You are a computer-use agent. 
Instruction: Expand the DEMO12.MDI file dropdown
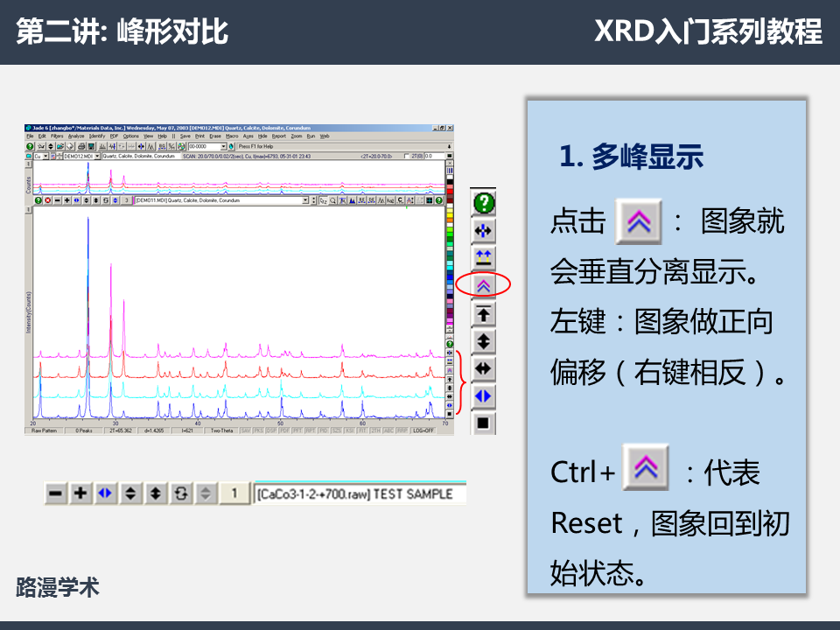click(x=97, y=157)
